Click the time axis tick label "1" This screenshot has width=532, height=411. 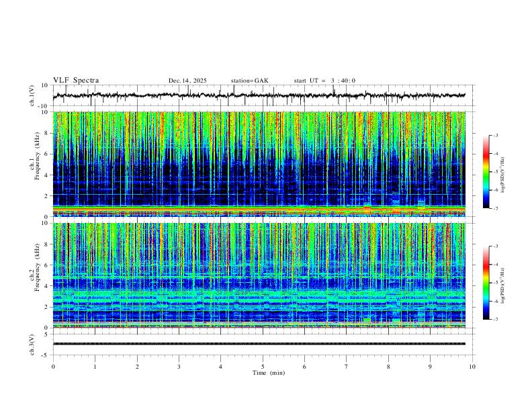95,367
